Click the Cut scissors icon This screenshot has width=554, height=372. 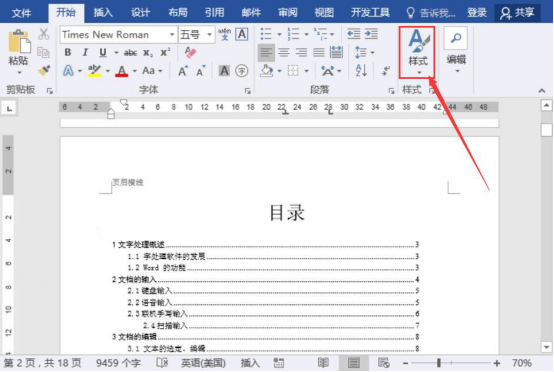pyautogui.click(x=44, y=34)
